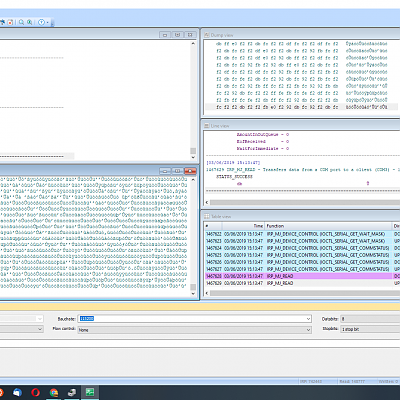
Task: Click the IRP_MJ_READ entry line in Line view
Action: (x=302, y=170)
